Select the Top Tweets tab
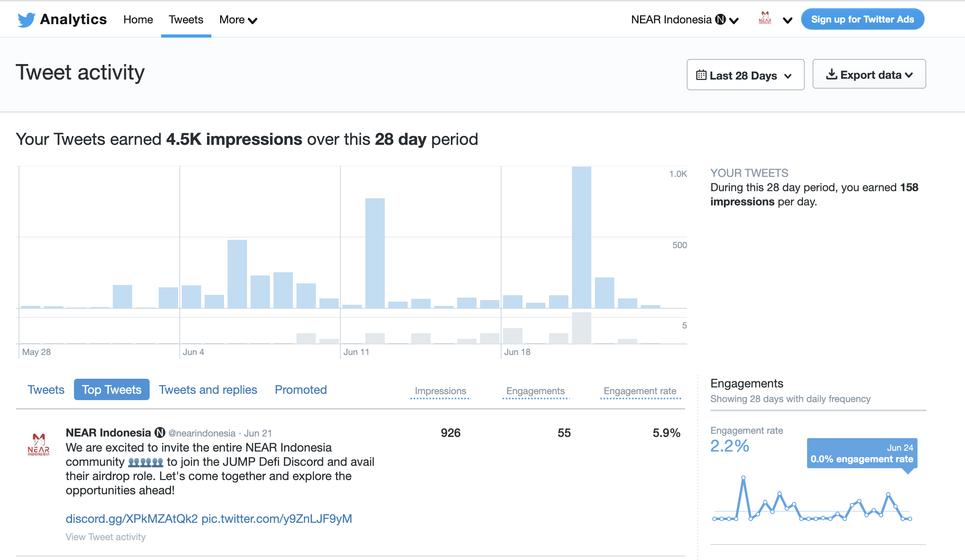The image size is (965, 560). [112, 390]
